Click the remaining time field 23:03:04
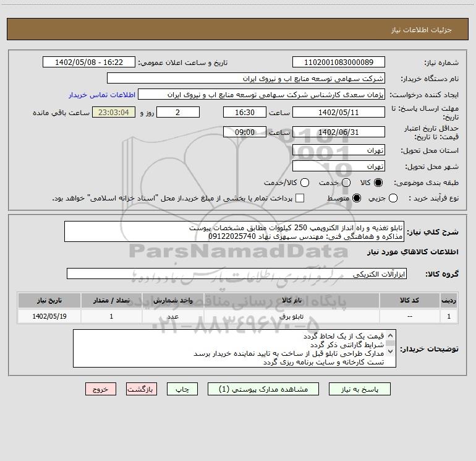Viewport: 476px width, 461px height. pos(114,112)
